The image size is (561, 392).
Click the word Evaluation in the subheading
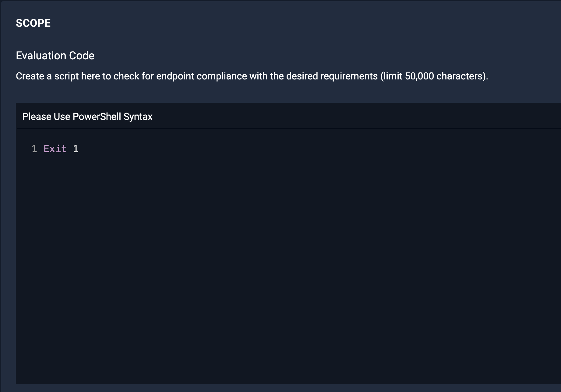point(41,56)
